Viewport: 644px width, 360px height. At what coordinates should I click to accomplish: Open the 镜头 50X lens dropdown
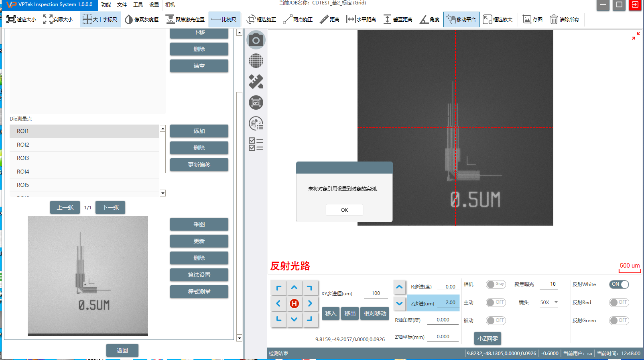coord(549,303)
